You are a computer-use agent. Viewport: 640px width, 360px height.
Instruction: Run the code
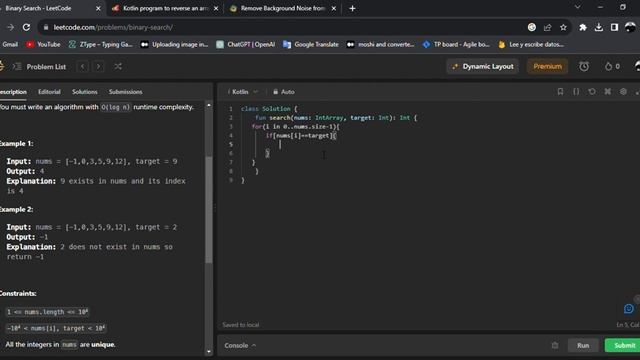point(583,345)
